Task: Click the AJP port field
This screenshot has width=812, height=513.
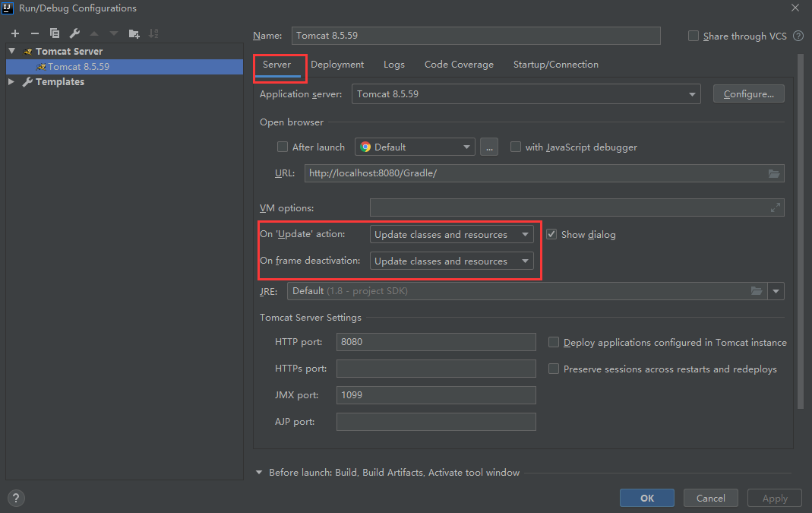Action: coord(436,422)
